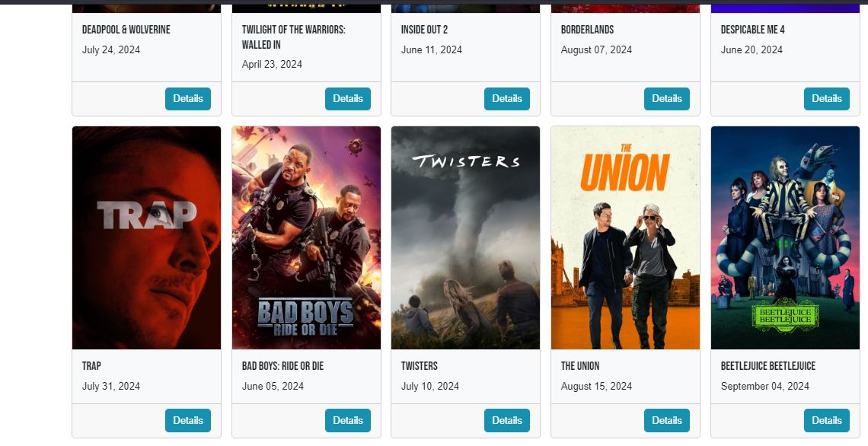868x446 pixels.
Task: View Details for Bad Boys: Ride or Die
Action: (348, 421)
